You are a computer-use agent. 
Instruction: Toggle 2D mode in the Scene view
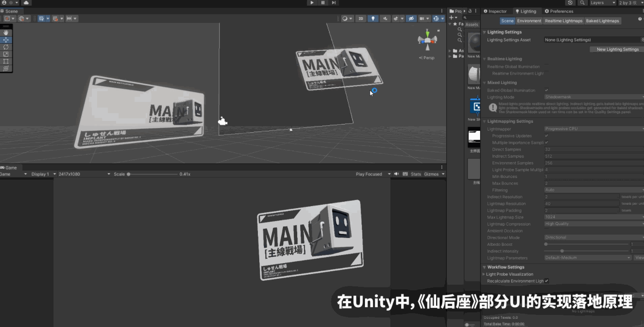pos(361,19)
